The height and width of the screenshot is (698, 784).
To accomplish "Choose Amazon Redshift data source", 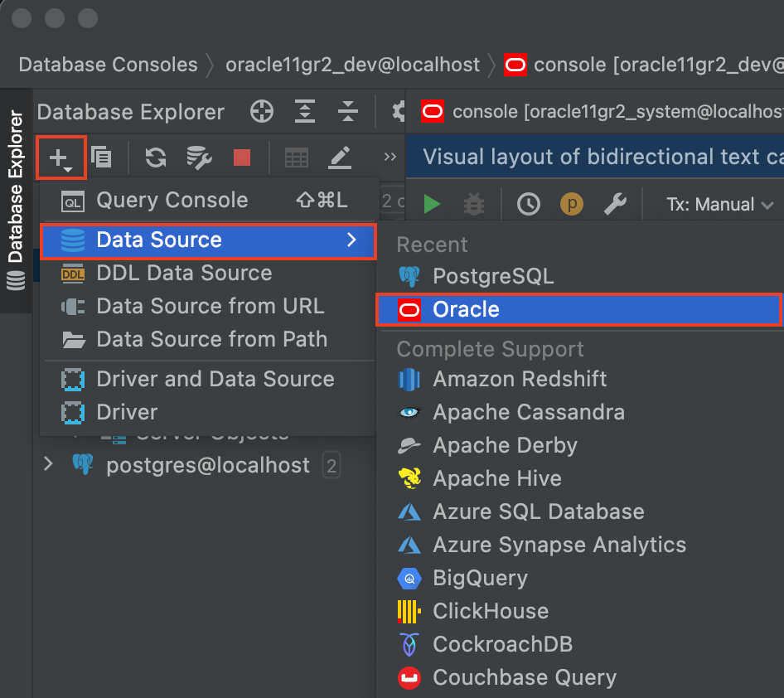I will click(580, 380).
